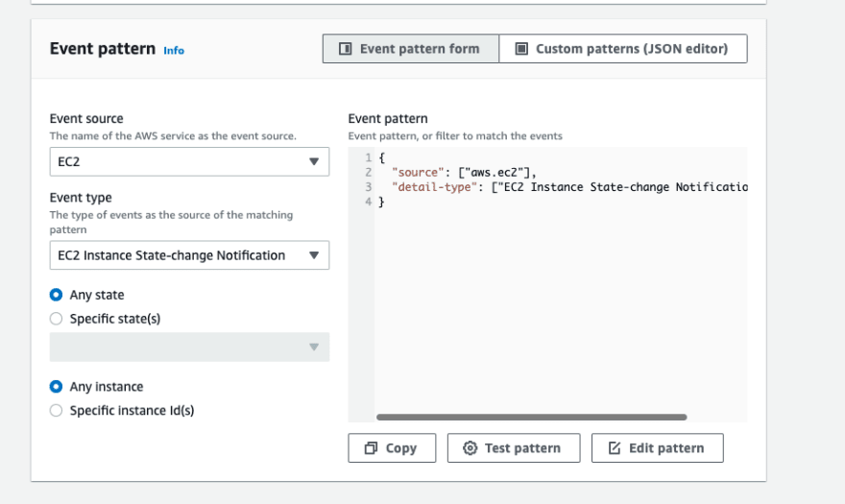
Task: Click the pencil icon beside Edit pattern
Action: pyautogui.click(x=615, y=448)
